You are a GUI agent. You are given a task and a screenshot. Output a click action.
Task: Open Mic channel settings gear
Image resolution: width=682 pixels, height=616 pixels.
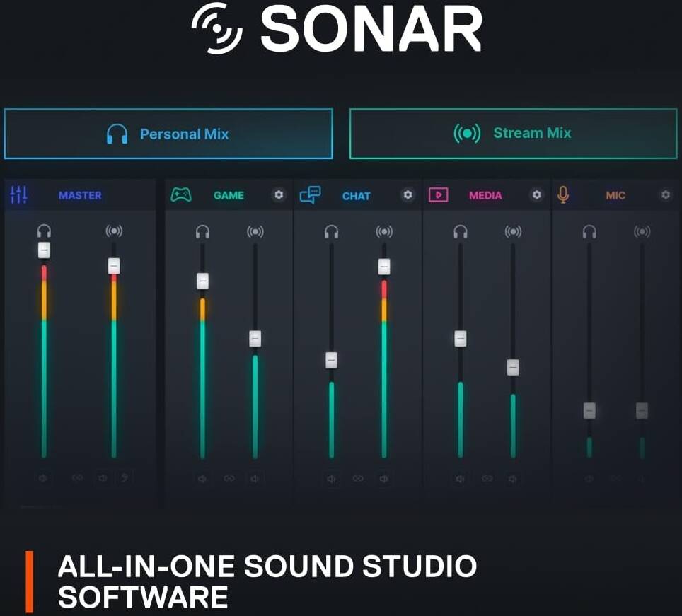[x=666, y=194]
